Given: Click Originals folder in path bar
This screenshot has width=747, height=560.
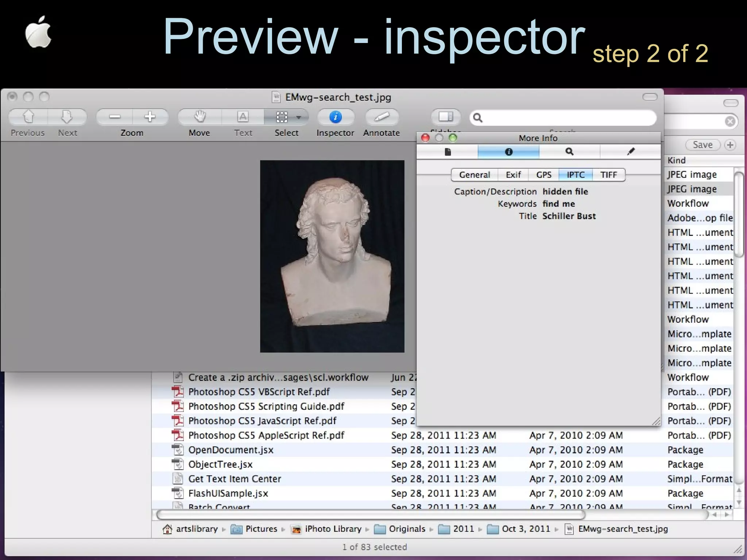Looking at the screenshot, I should pyautogui.click(x=400, y=529).
